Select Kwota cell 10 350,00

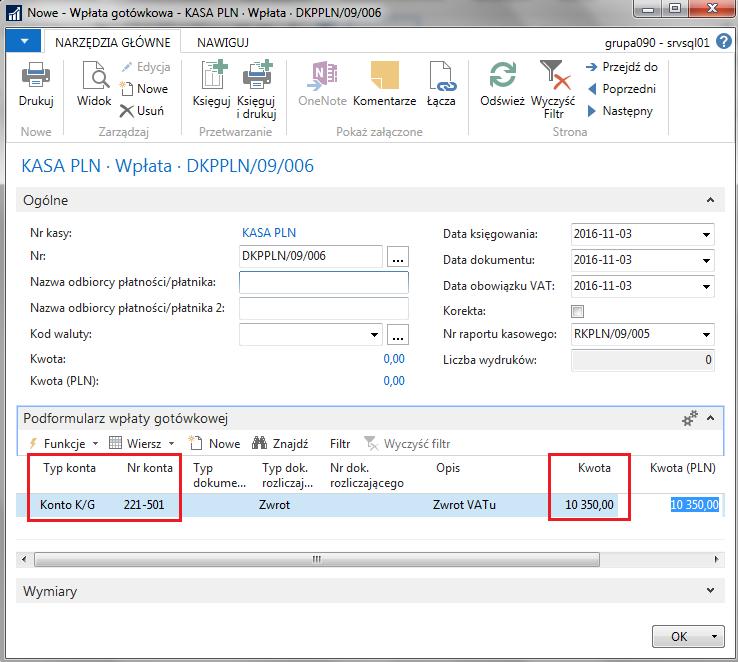[x=589, y=505]
